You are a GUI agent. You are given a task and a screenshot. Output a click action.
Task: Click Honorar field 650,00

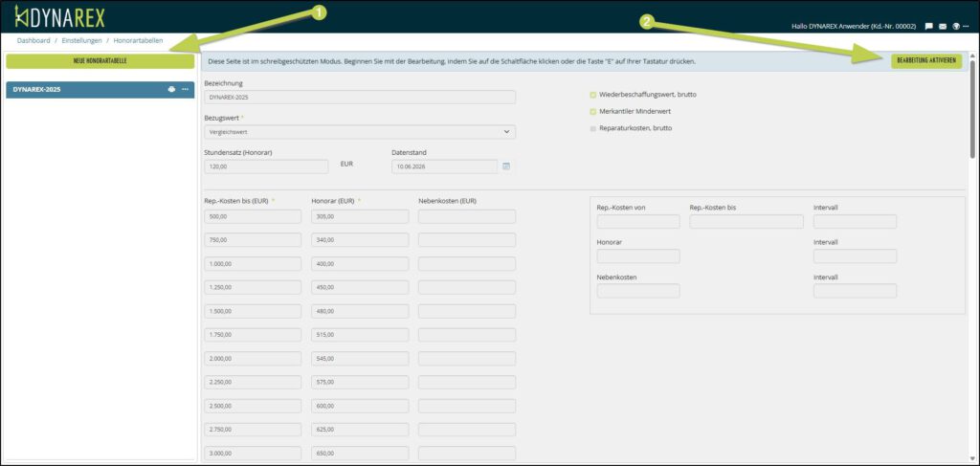click(360, 454)
